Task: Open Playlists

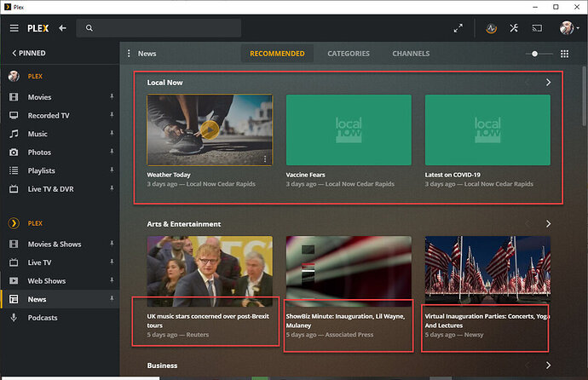Action: 41,170
